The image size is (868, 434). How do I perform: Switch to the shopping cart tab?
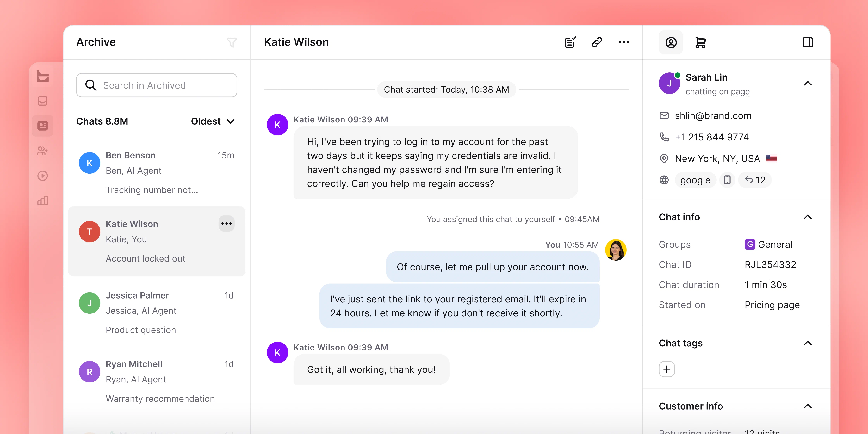point(701,42)
